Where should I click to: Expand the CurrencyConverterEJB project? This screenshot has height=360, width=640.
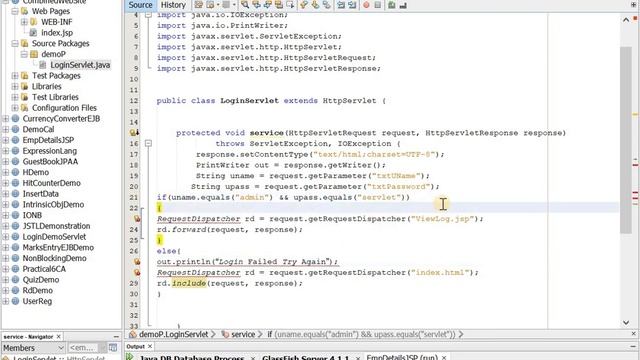pyautogui.click(x=6, y=118)
